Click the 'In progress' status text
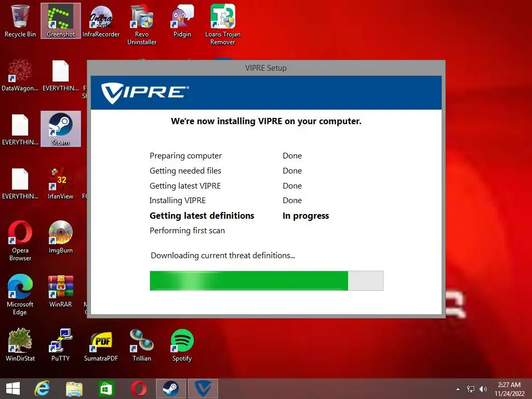Image resolution: width=532 pixels, height=399 pixels. [x=305, y=216]
